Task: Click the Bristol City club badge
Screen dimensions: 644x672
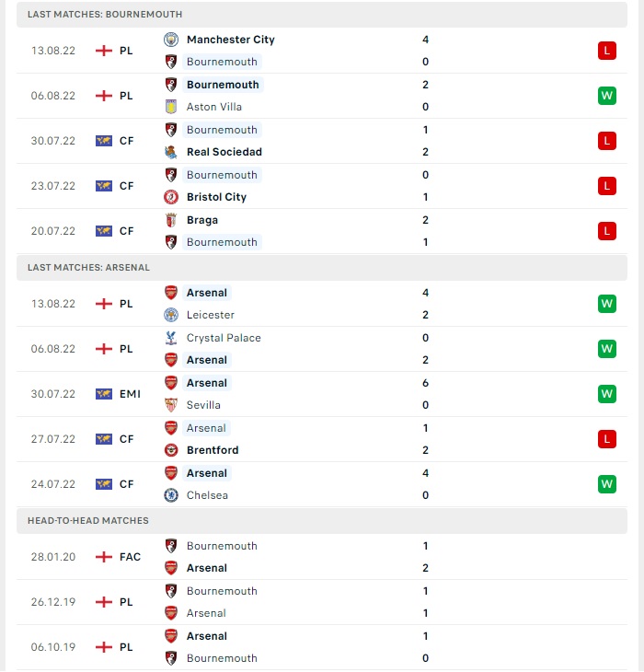Action: (x=171, y=197)
